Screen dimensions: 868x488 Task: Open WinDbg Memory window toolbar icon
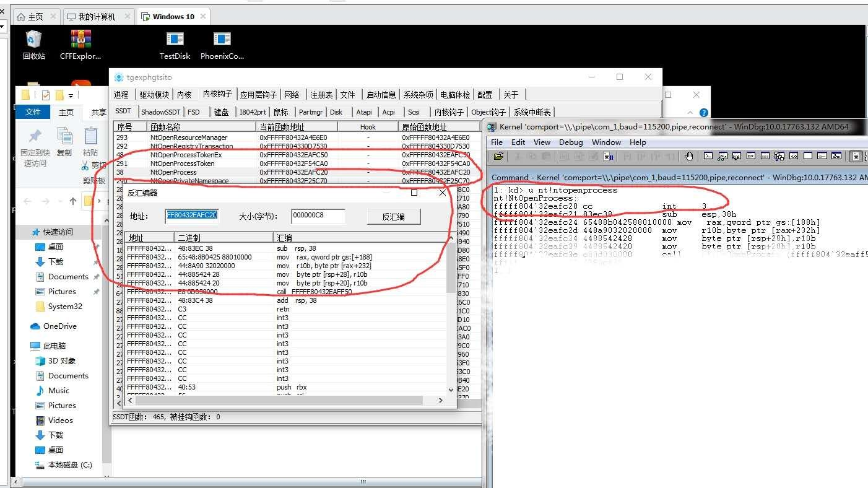[x=765, y=156]
